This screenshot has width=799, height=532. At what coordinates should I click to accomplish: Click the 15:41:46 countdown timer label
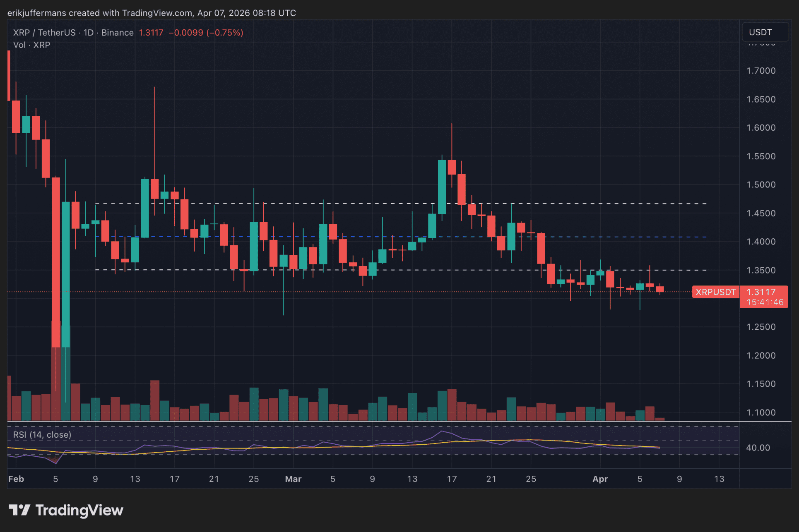click(765, 302)
